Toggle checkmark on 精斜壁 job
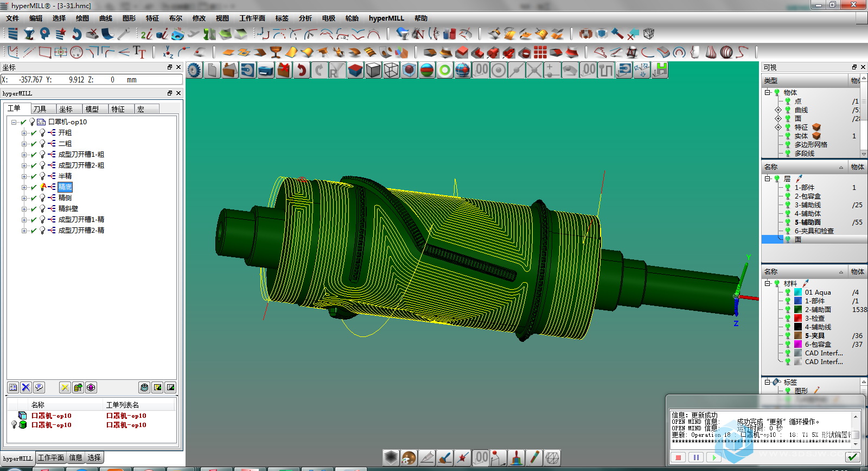Screen dimensions: 868x471 34,209
